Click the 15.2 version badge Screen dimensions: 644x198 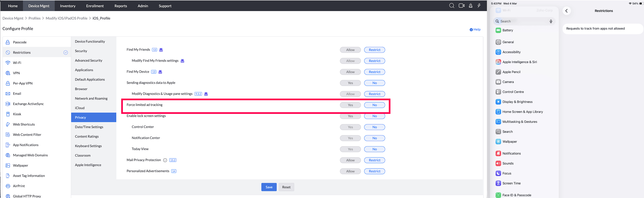173,160
